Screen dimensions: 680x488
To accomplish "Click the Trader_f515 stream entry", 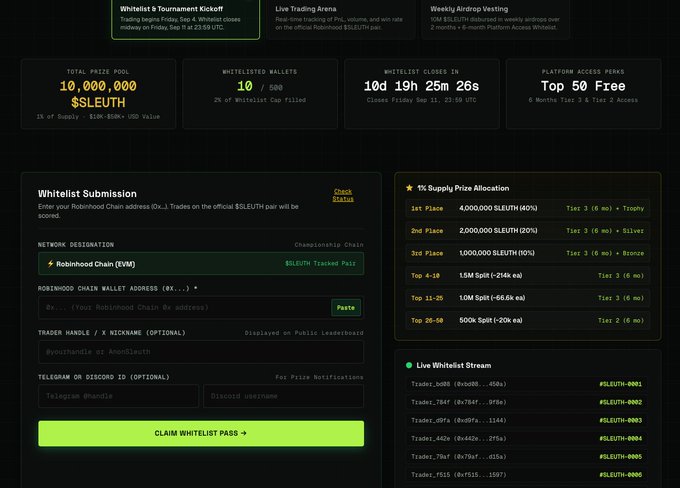I will pyautogui.click(x=526, y=475).
